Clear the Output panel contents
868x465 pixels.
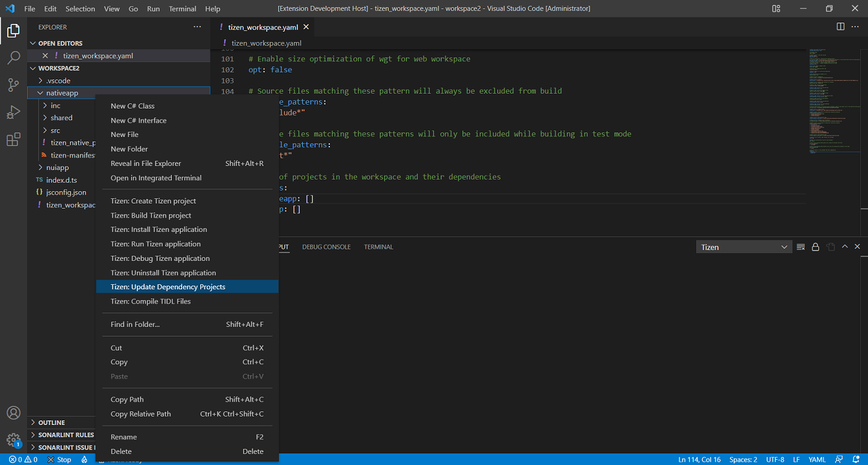(x=800, y=246)
